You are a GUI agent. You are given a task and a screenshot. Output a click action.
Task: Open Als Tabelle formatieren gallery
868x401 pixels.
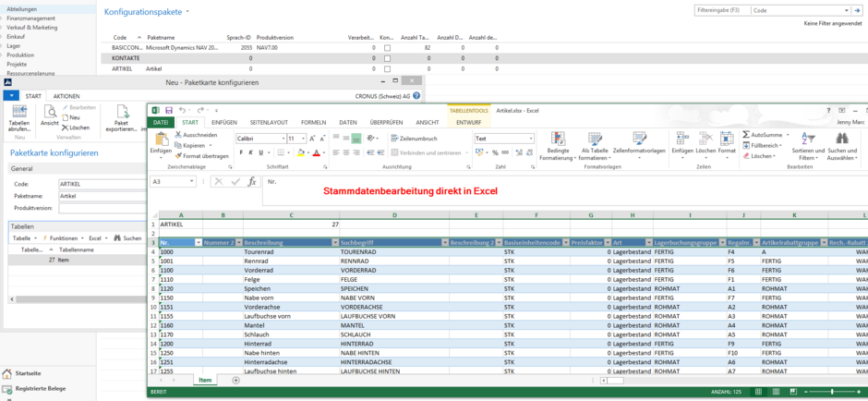[595, 146]
